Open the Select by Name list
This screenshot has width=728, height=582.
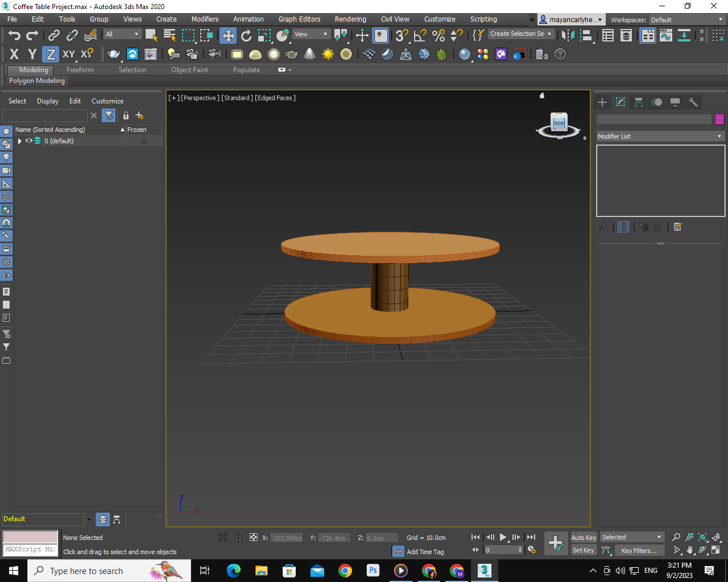coord(169,35)
